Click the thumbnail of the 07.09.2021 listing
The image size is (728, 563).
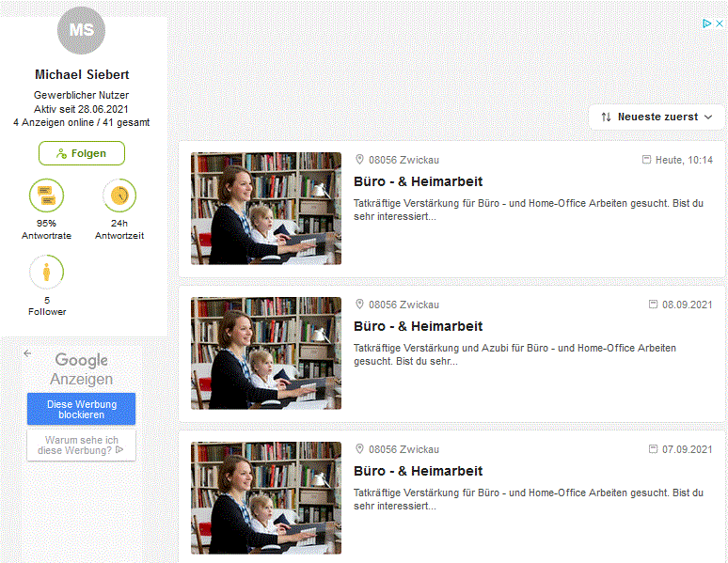coord(266,498)
